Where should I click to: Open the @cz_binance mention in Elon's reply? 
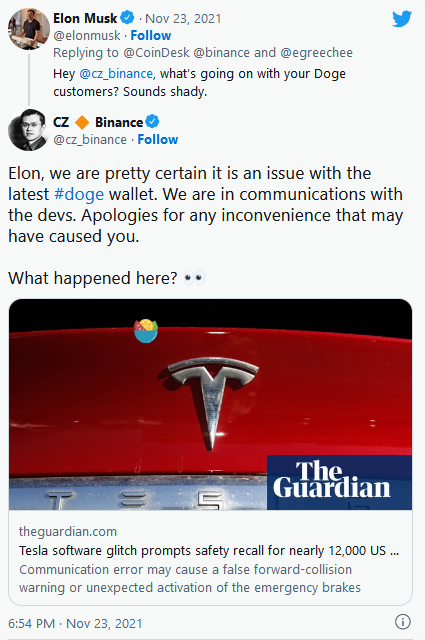(116, 74)
